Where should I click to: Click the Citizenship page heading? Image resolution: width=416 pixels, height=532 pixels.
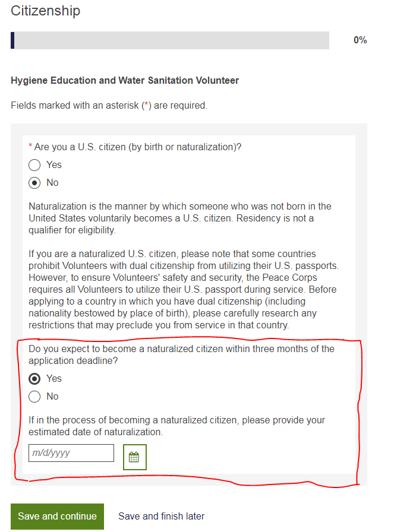point(46,11)
